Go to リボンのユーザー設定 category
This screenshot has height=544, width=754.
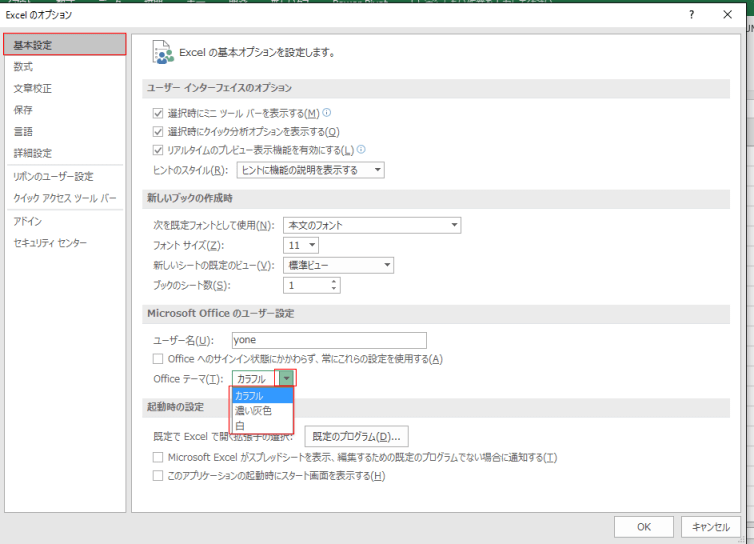pyautogui.click(x=65, y=176)
